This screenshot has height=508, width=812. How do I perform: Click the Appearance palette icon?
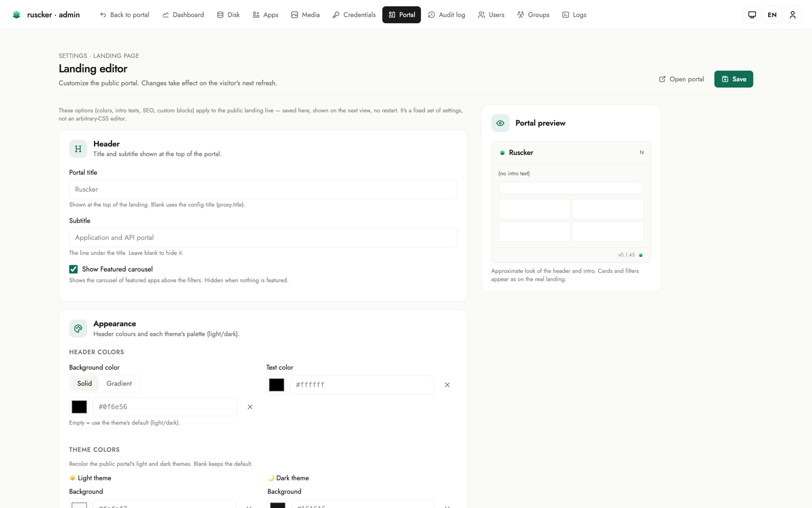tap(78, 329)
